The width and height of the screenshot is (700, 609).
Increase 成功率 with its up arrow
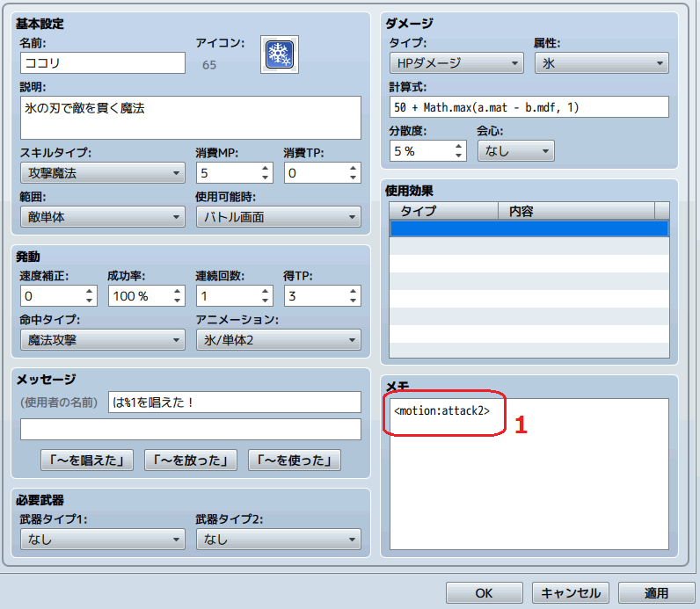click(x=178, y=292)
